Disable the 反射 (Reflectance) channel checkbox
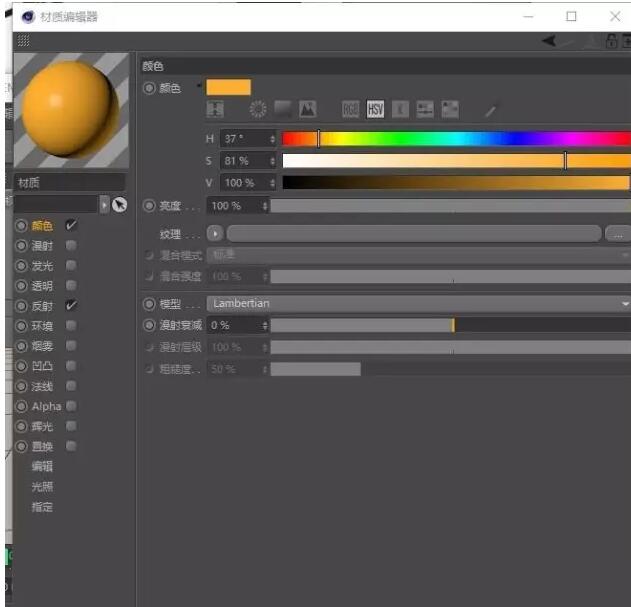Image resolution: width=631 pixels, height=607 pixels. click(71, 306)
